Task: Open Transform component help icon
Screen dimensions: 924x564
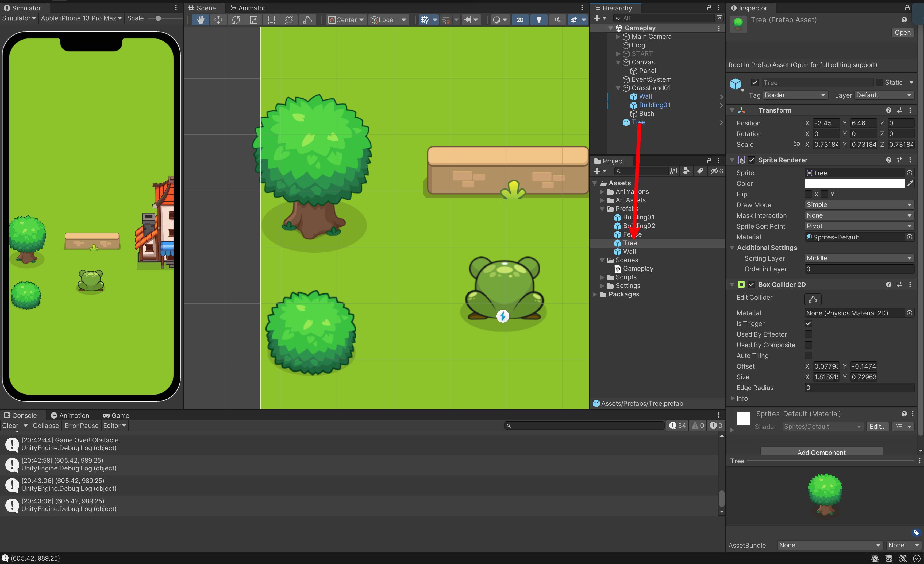Action: coord(888,110)
